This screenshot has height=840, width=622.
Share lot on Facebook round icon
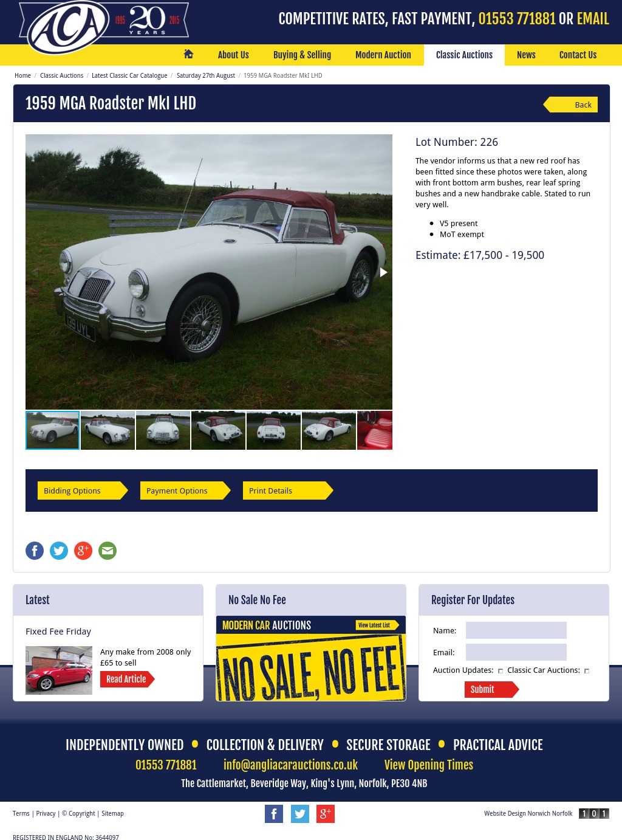click(35, 551)
